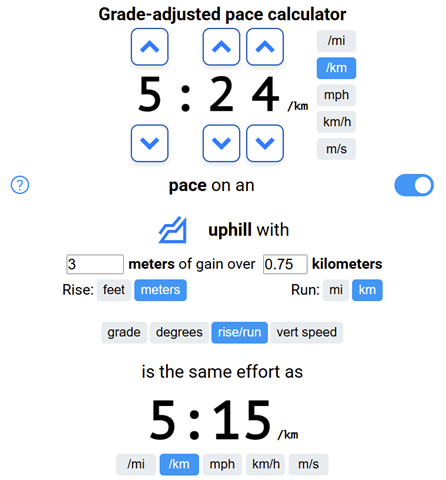Increase the minutes digit with up arrow
Image resolution: width=446 pixels, height=480 pixels.
(x=149, y=47)
